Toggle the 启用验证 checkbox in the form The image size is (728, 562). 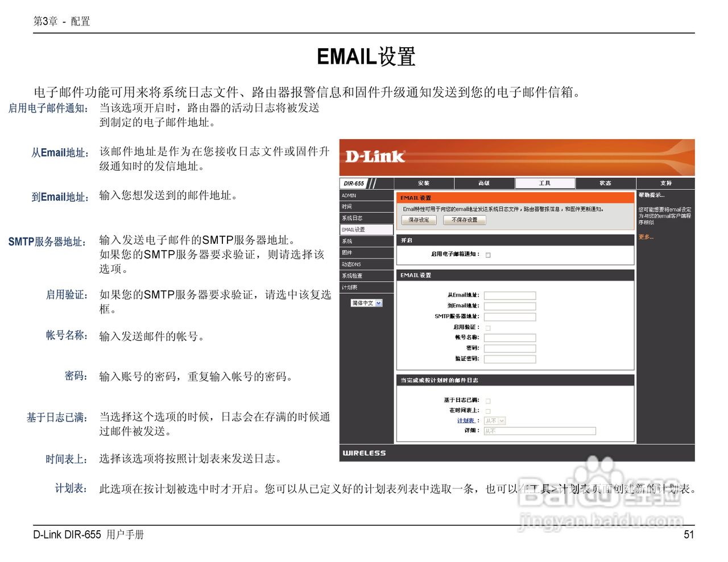point(488,328)
